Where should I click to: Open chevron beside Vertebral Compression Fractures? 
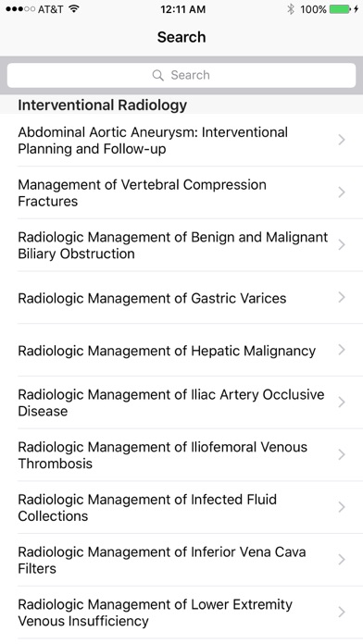[341, 192]
